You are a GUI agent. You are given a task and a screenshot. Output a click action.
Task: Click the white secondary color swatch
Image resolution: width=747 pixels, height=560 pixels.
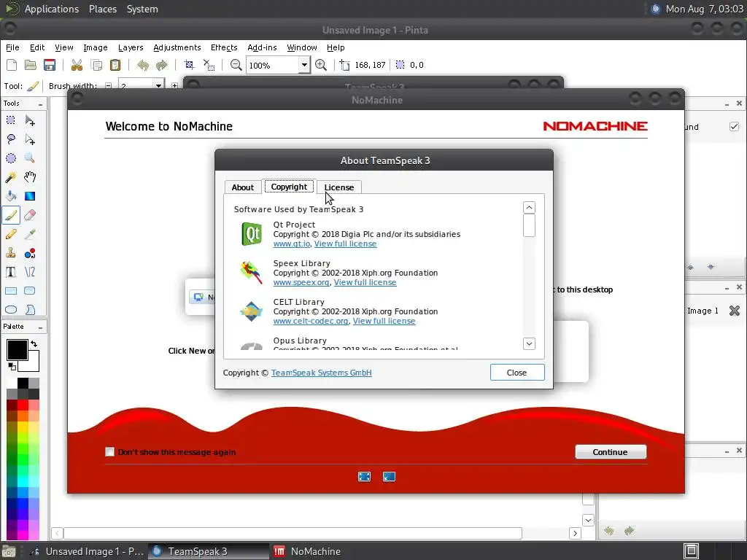pyautogui.click(x=34, y=365)
